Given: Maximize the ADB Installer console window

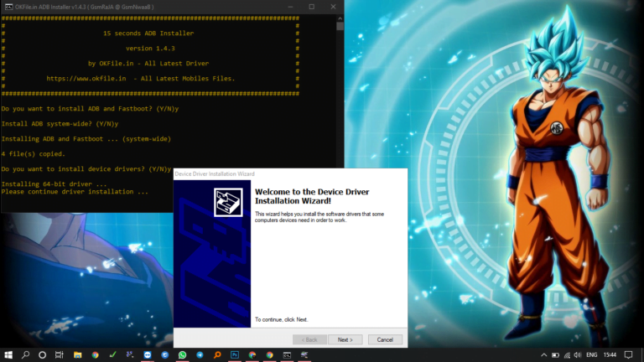Looking at the screenshot, I should click(x=312, y=7).
